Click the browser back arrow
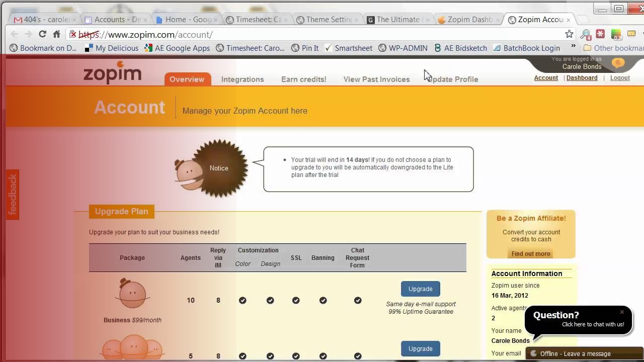This screenshot has height=362, width=644. coord(14,34)
